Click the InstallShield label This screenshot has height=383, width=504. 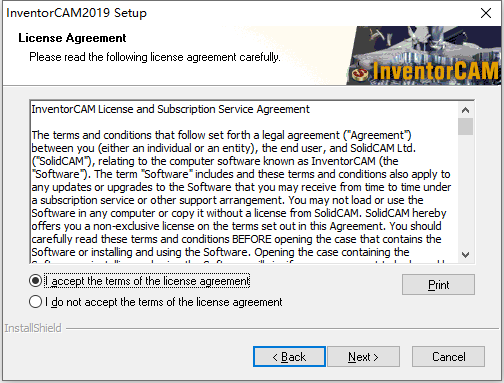point(33,328)
